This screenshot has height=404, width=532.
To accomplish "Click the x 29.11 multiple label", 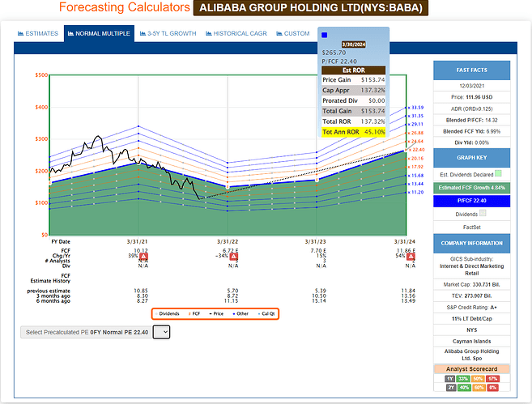I will (x=415, y=125).
